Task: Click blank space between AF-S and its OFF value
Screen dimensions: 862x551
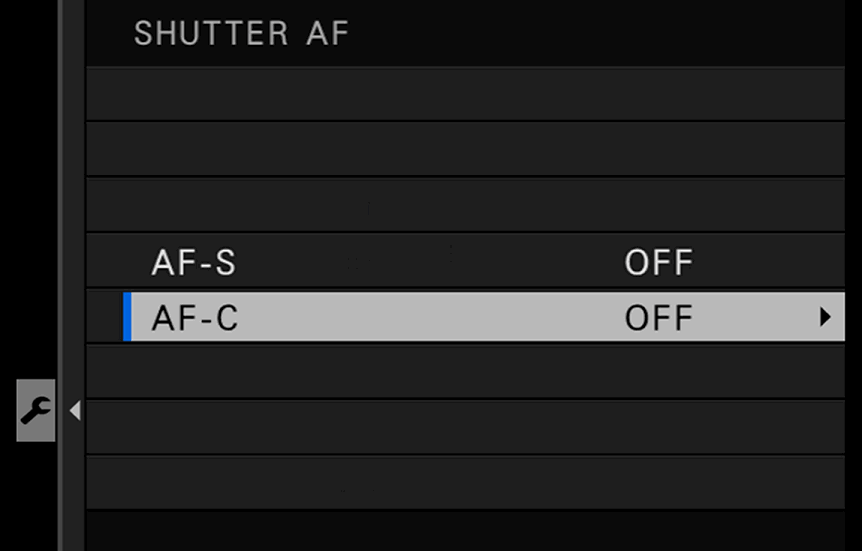Action: (429, 262)
